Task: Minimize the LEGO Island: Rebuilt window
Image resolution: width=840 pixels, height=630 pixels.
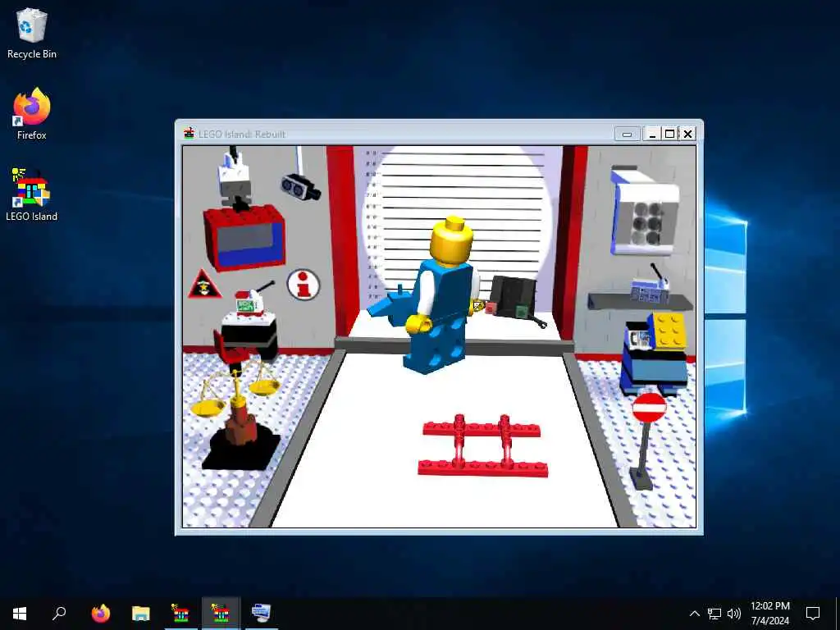Action: [652, 134]
